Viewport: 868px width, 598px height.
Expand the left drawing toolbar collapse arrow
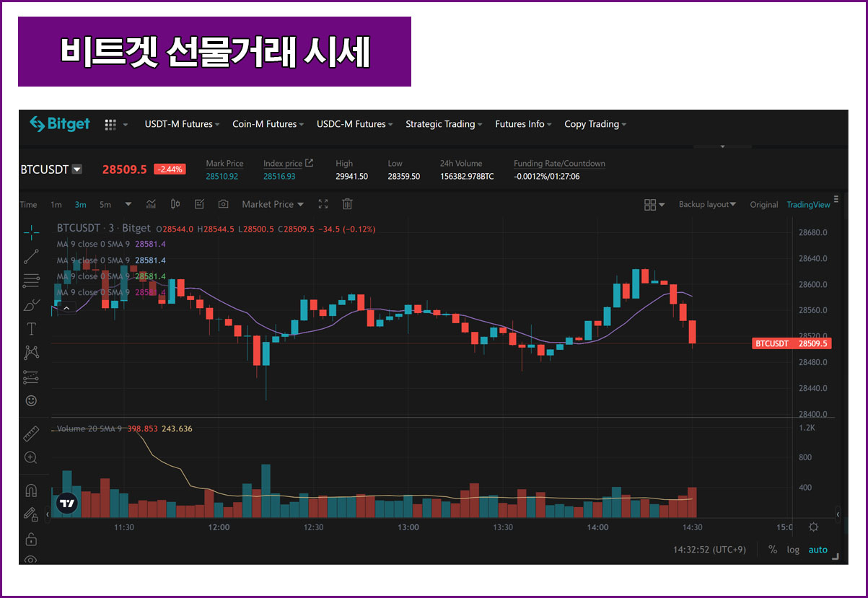click(x=48, y=514)
